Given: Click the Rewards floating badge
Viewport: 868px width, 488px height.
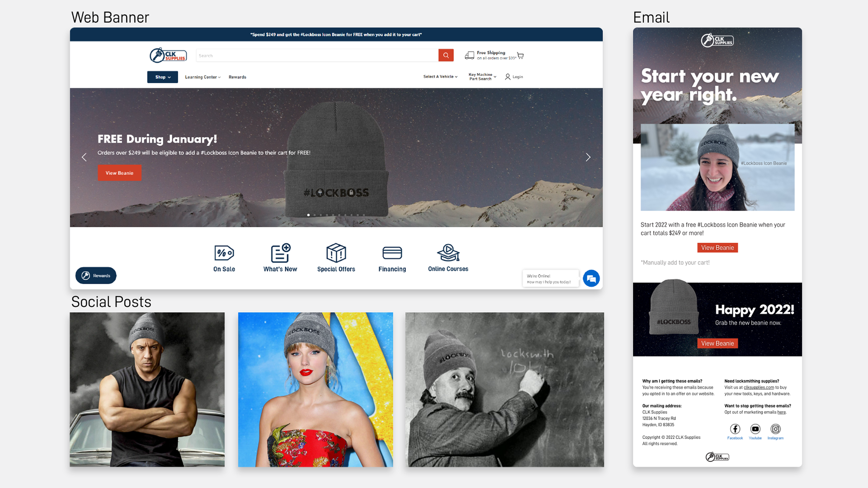Looking at the screenshot, I should [x=96, y=276].
